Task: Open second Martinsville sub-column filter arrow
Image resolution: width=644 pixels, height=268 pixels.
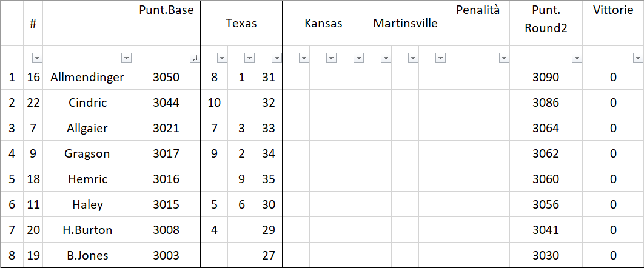Action: 413,58
